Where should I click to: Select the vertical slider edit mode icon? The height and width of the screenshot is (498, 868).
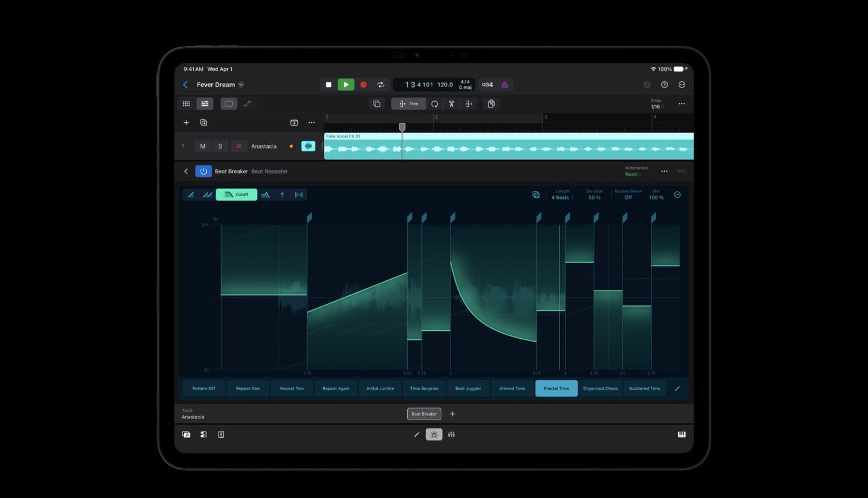(282, 194)
